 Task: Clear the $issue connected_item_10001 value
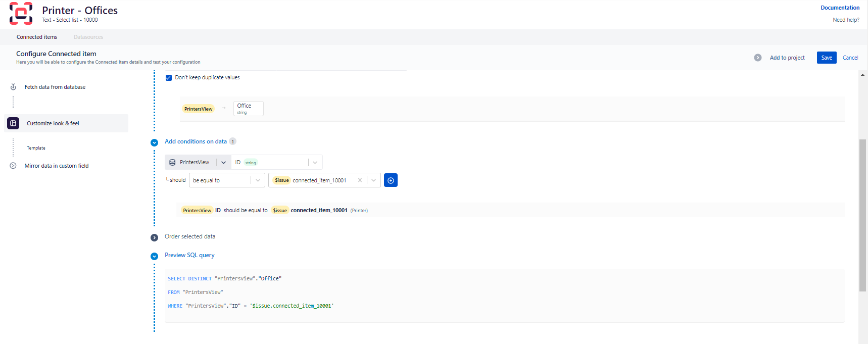(360, 180)
